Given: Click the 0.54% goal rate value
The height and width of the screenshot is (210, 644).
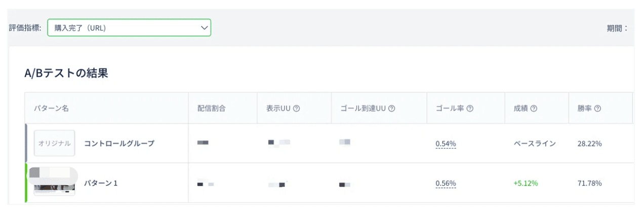Looking at the screenshot, I should pyautogui.click(x=446, y=144).
